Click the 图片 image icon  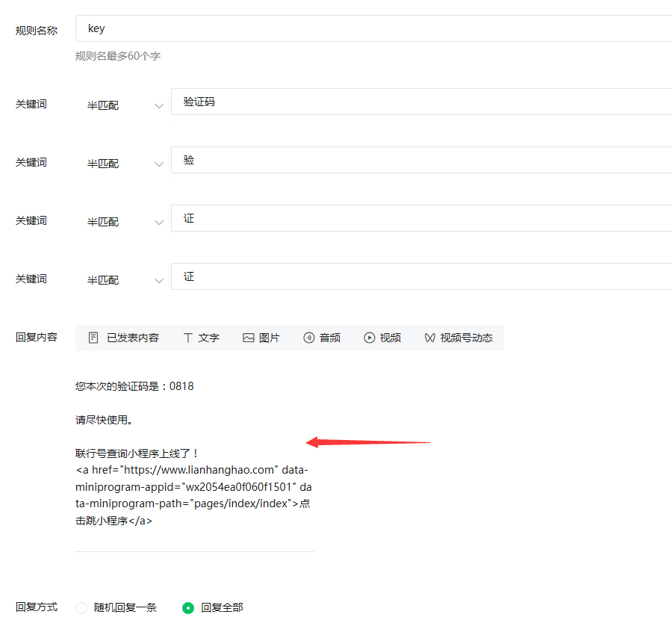click(249, 338)
